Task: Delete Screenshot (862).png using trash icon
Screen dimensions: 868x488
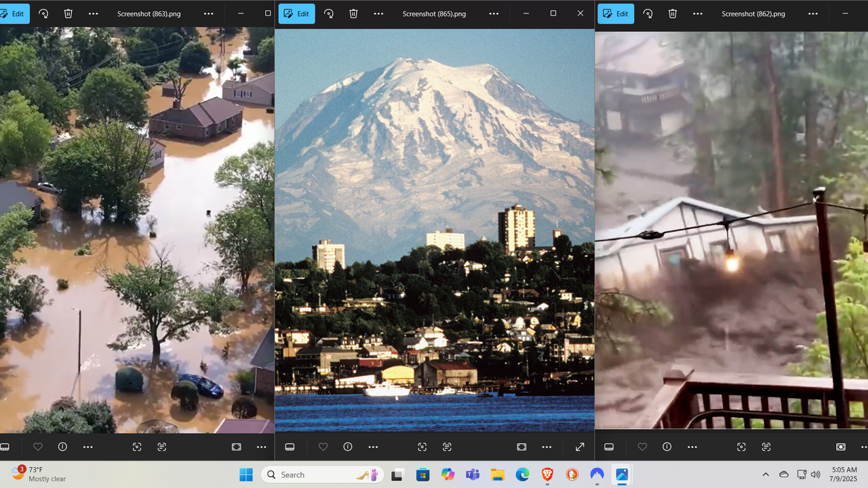Action: tap(672, 14)
